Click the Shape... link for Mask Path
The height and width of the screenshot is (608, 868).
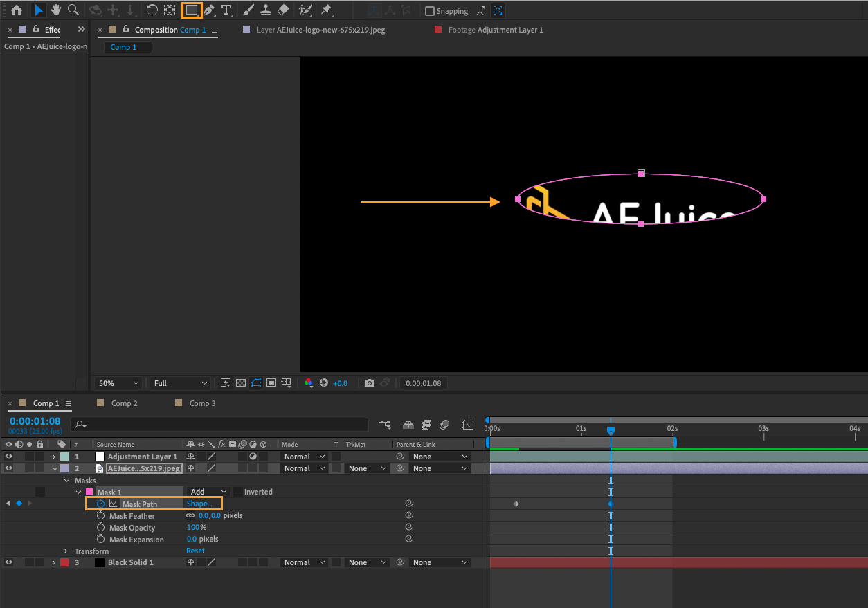[199, 504]
